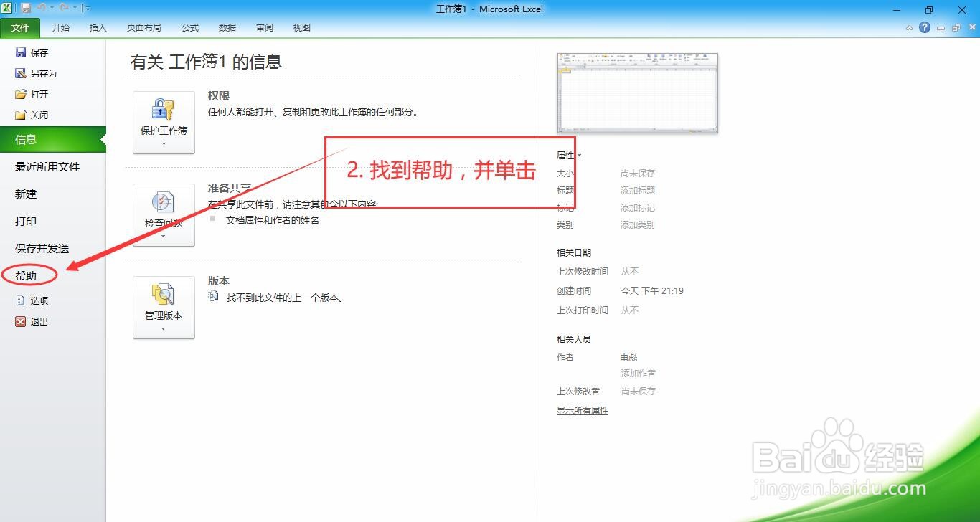The image size is (980, 522).
Task: Restore the workbook window icon
Action: pyautogui.click(x=956, y=27)
